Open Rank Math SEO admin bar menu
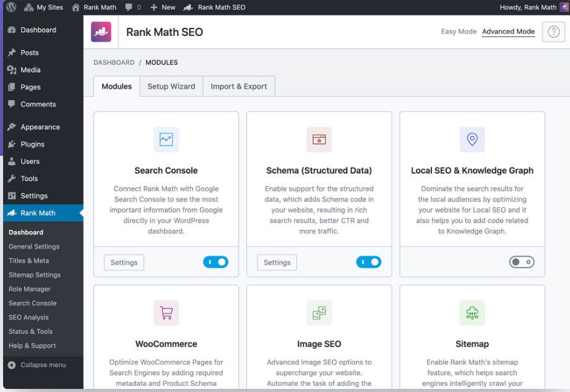The width and height of the screenshot is (570, 392). [x=214, y=7]
